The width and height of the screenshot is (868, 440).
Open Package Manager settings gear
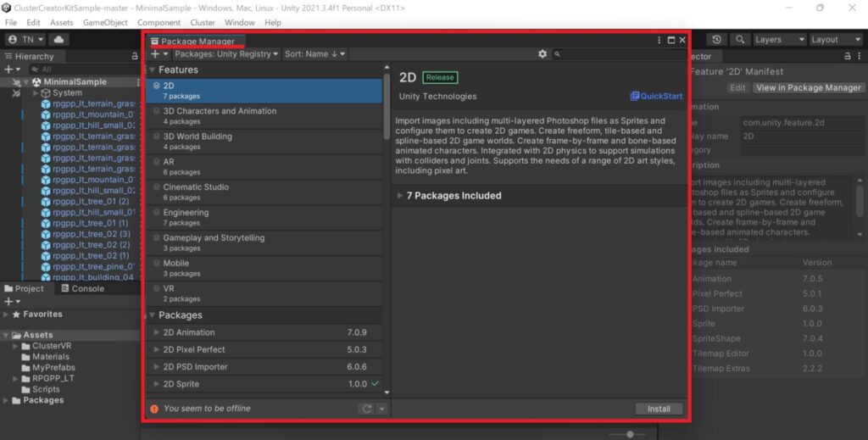[542, 53]
